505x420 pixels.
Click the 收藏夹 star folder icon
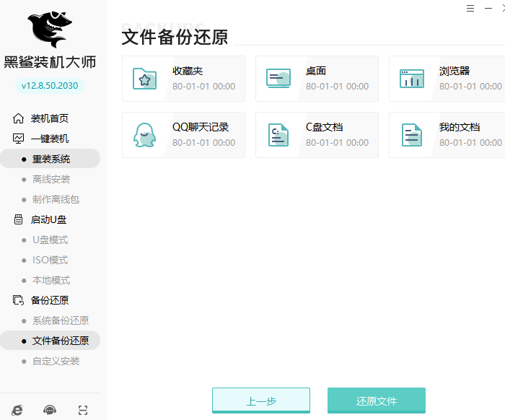point(144,79)
